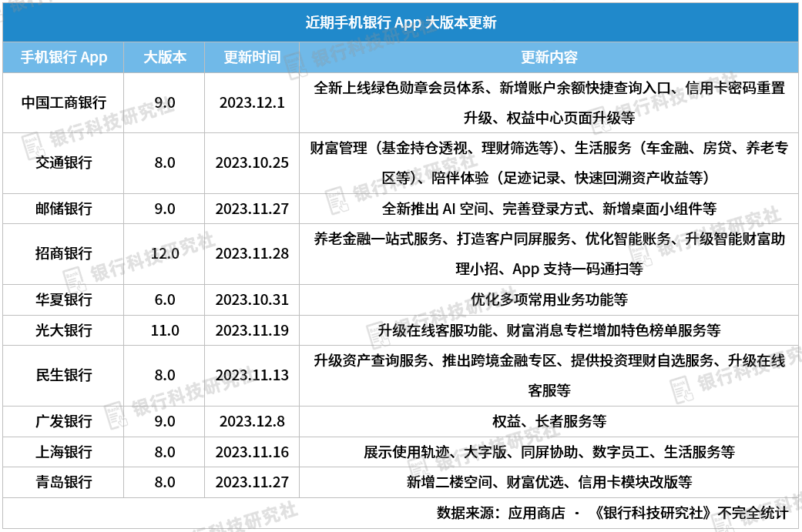Click the date 2023.12.1

click(252, 102)
